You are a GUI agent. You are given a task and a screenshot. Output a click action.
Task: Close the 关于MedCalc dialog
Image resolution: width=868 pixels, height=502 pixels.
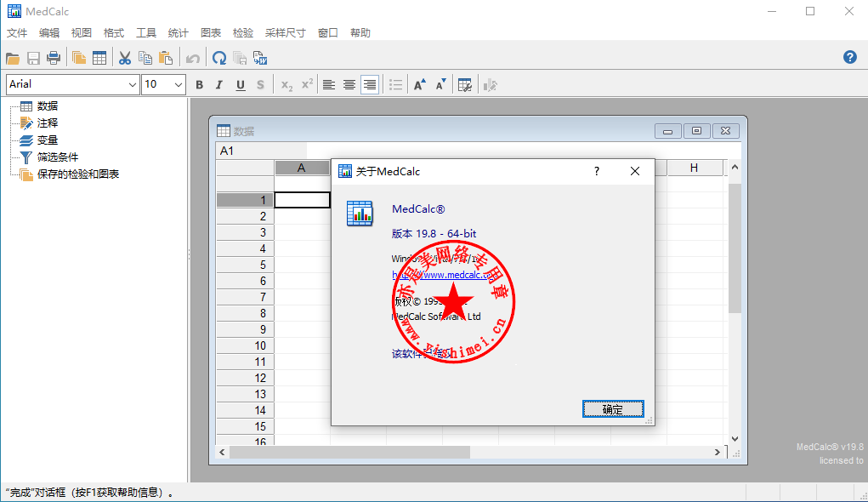(635, 171)
